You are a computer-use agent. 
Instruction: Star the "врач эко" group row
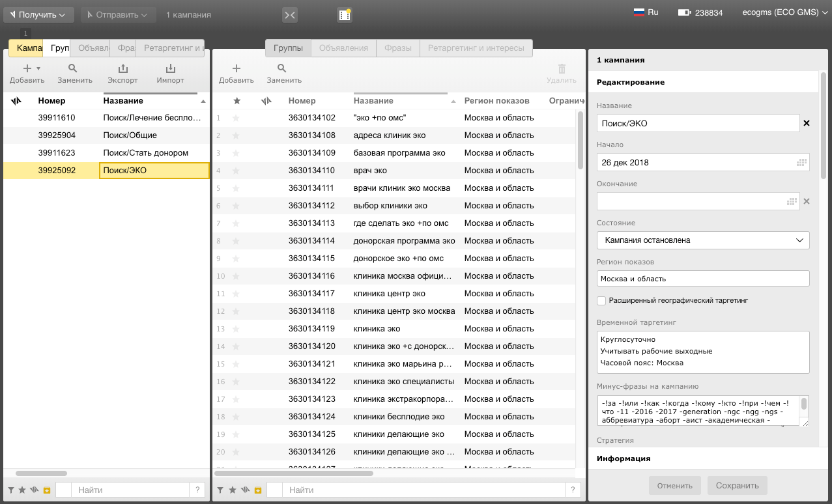[236, 171]
